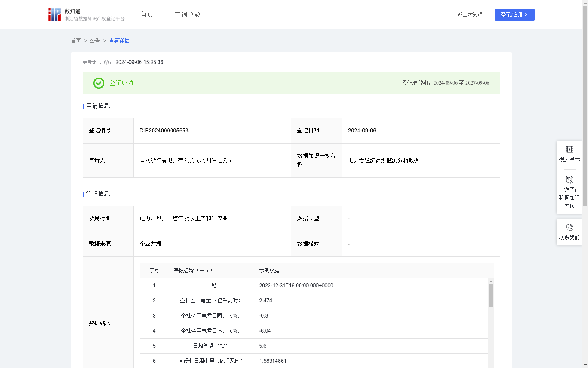This screenshot has width=588, height=368.
Task: Open the 查询校验 navigation menu item
Action: 187,15
